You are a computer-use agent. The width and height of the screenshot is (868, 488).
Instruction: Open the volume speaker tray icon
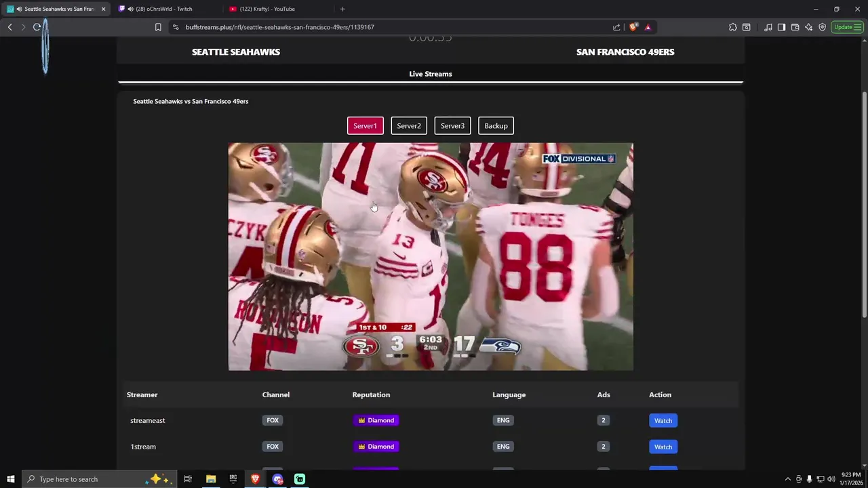(831, 479)
